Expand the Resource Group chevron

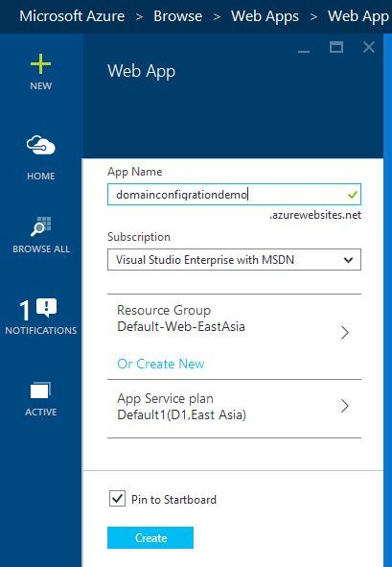click(345, 333)
